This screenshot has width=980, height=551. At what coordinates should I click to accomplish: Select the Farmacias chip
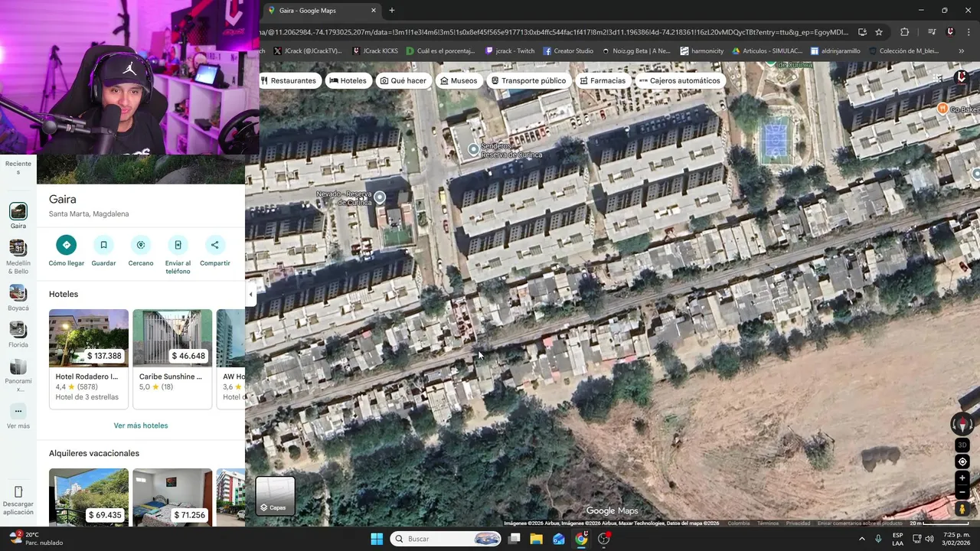[x=603, y=80]
